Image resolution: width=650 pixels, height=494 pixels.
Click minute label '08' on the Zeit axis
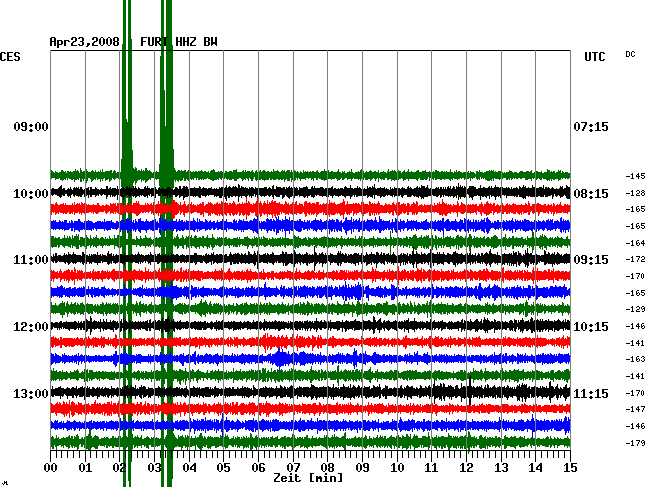[327, 468]
